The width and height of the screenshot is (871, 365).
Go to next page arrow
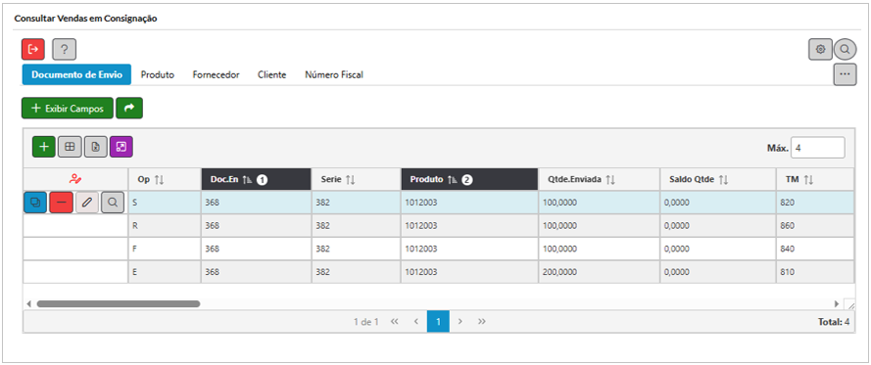click(x=460, y=322)
